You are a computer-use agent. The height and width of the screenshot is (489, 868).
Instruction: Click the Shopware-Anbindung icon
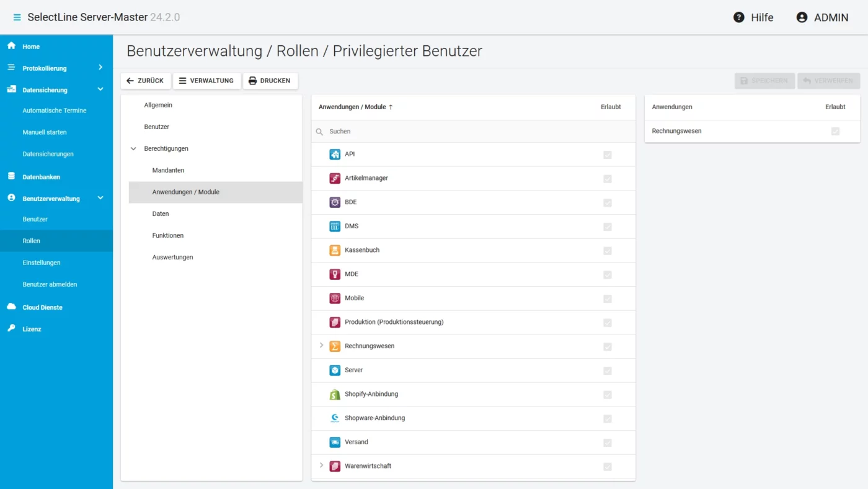click(335, 418)
